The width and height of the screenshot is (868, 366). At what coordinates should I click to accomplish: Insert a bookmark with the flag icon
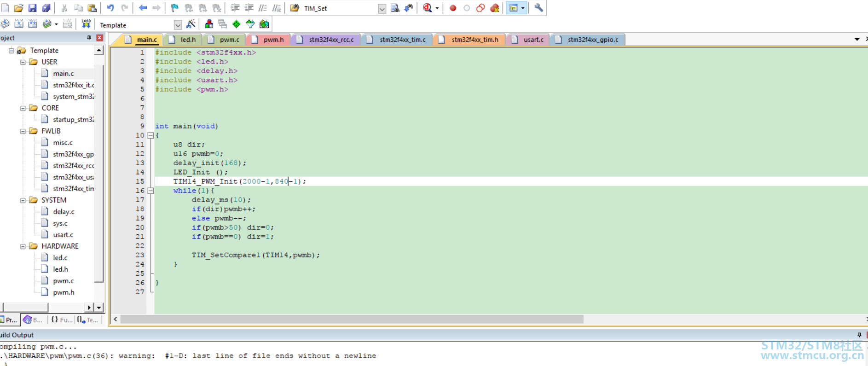pyautogui.click(x=174, y=8)
